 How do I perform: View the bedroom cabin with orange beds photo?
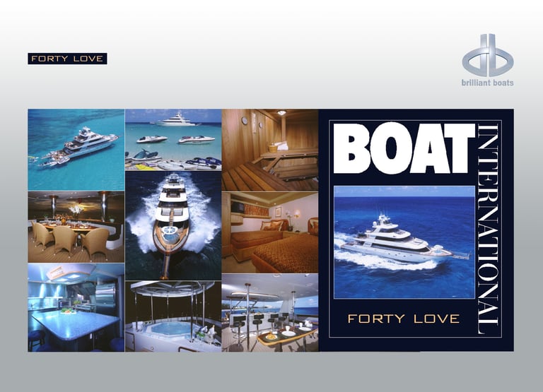tap(270, 232)
